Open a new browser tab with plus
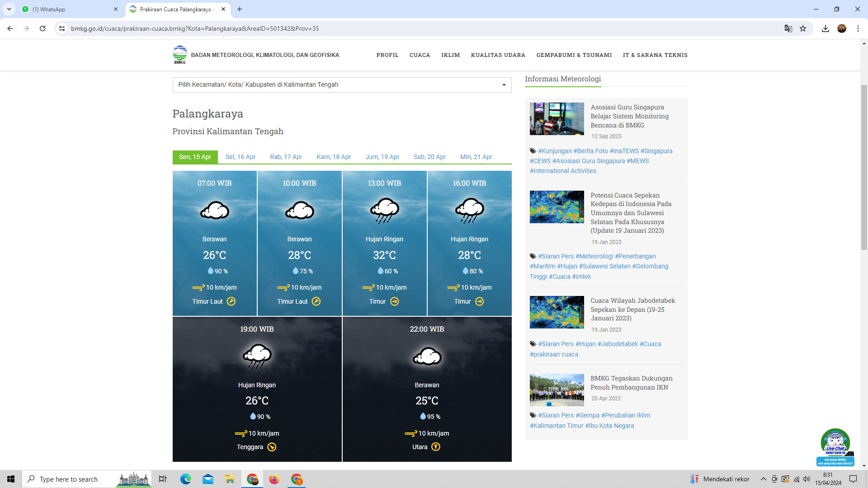Viewport: 868px width, 488px height. 240,9
